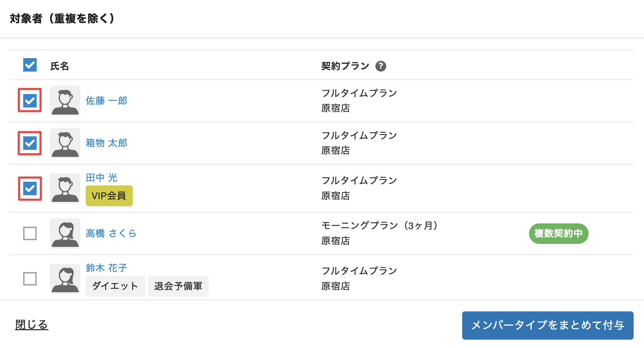Click 鈴木 花子's avatar icon
This screenshot has width=644, height=348.
65,279
